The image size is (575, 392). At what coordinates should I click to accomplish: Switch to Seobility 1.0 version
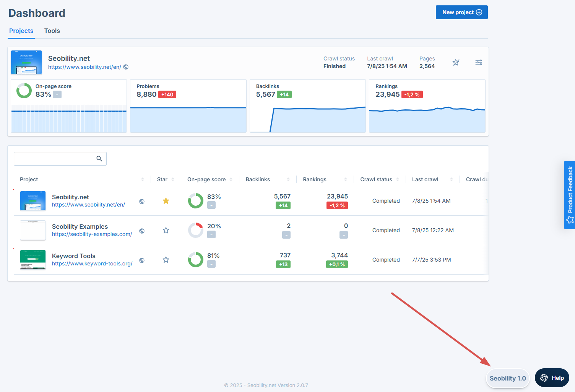(x=507, y=378)
